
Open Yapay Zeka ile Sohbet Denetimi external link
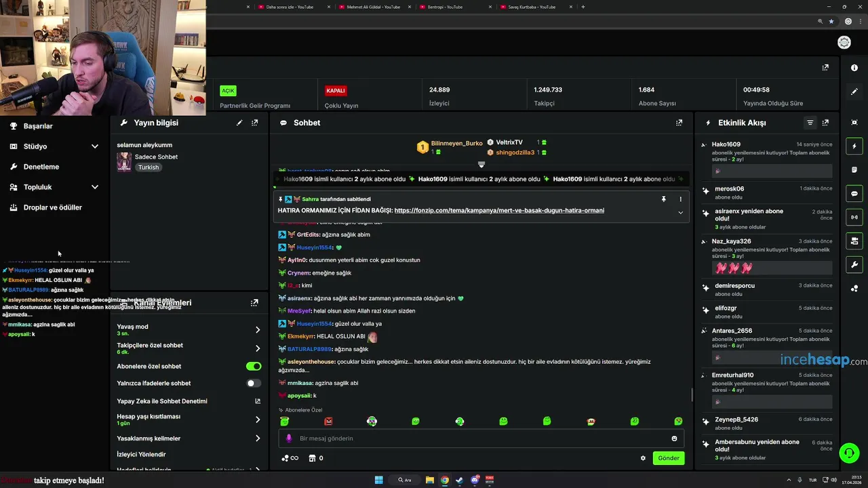258,401
